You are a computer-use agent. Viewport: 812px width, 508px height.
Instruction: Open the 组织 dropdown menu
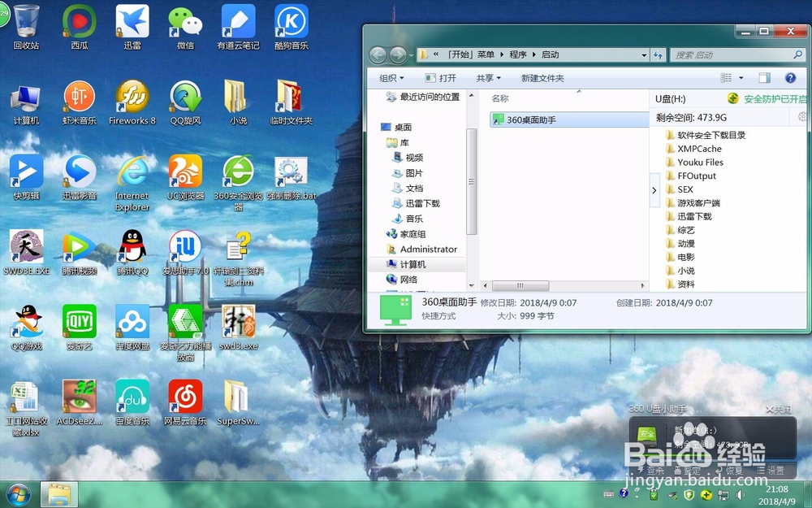pos(391,77)
